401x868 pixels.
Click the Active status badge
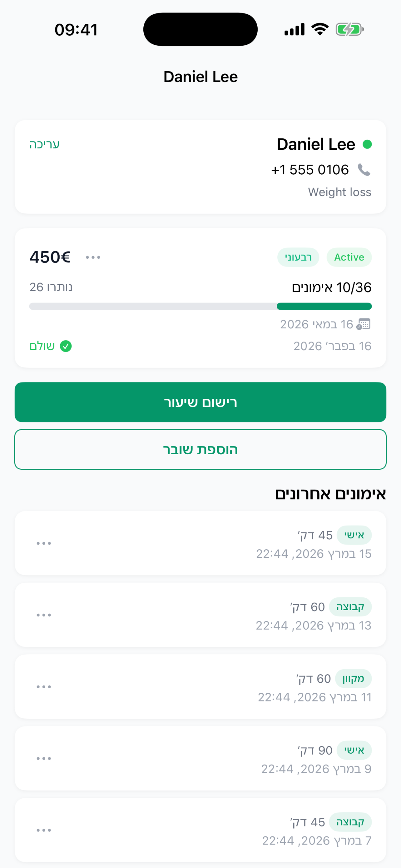tap(349, 257)
